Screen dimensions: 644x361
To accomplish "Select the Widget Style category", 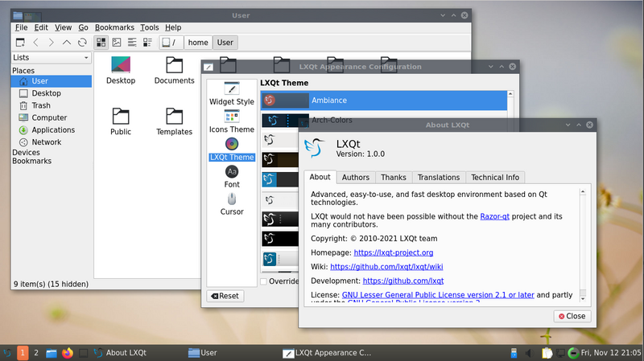I will (x=232, y=94).
